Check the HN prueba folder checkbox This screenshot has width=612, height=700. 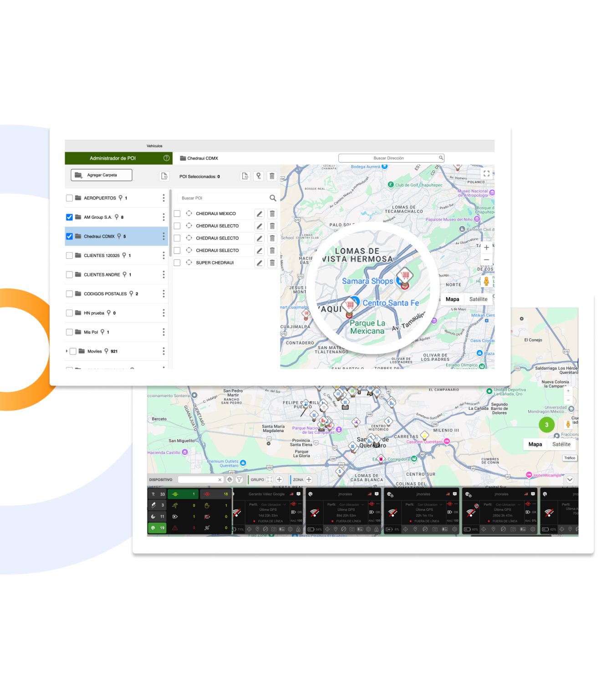[69, 313]
